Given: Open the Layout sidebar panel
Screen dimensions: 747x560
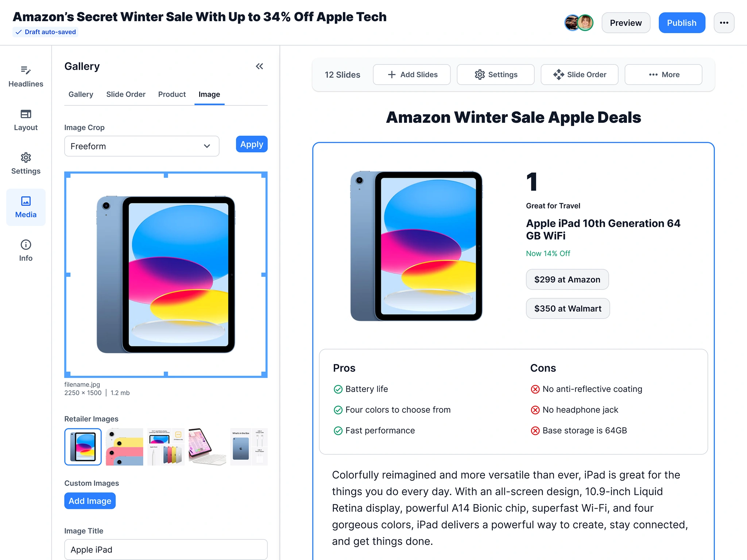Looking at the screenshot, I should (x=26, y=120).
